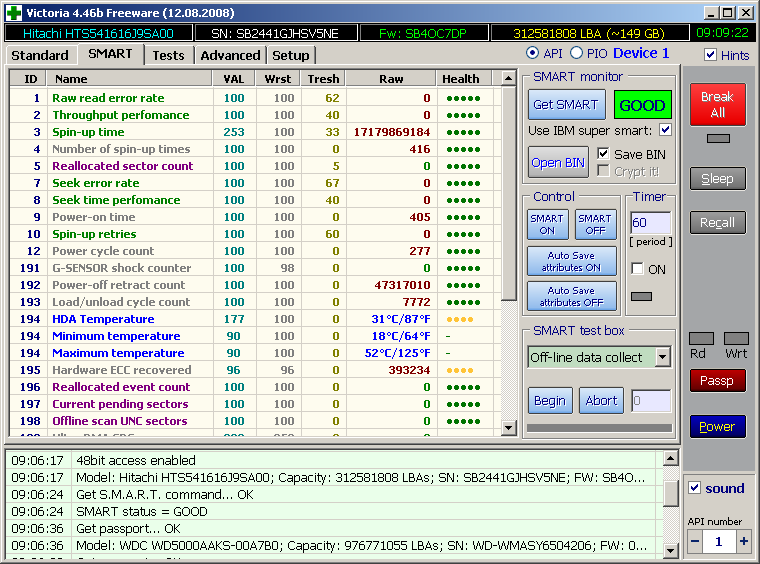
Task: Go to the Advanced tab
Action: (230, 55)
